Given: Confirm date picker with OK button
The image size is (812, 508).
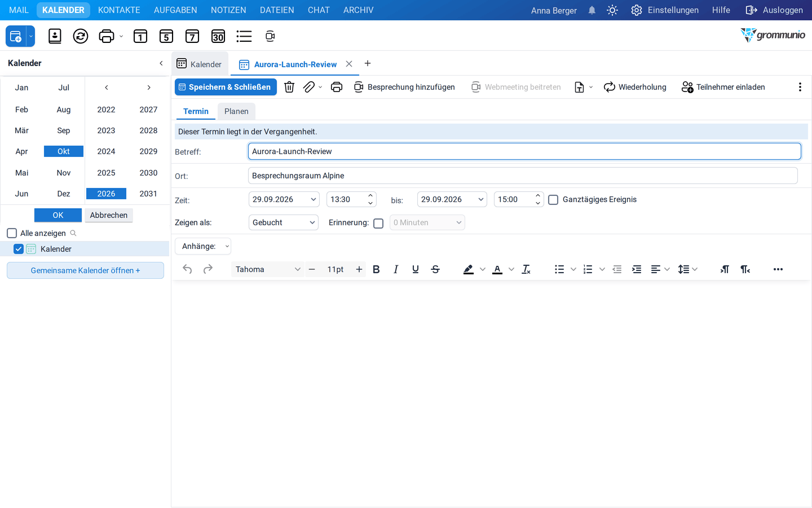Looking at the screenshot, I should click(58, 215).
